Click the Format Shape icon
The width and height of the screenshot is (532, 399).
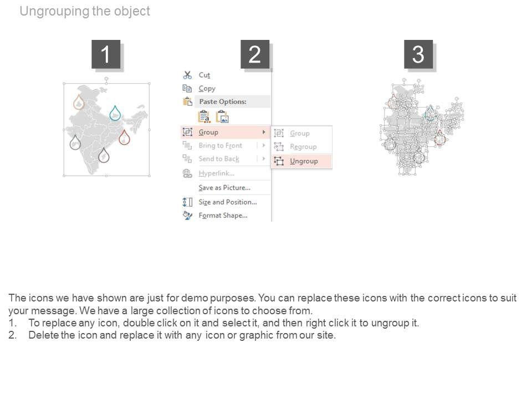click(187, 216)
